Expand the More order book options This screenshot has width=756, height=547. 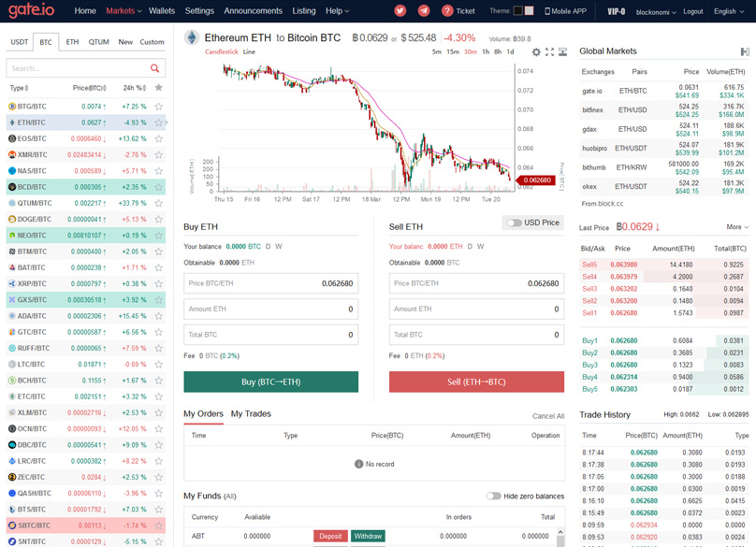(737, 226)
